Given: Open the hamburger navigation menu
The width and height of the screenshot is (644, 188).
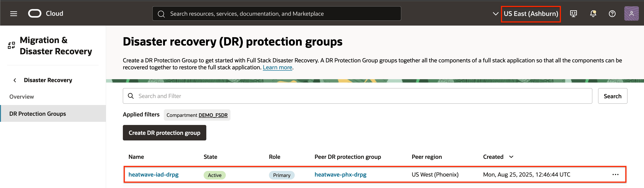Looking at the screenshot, I should click(x=14, y=13).
